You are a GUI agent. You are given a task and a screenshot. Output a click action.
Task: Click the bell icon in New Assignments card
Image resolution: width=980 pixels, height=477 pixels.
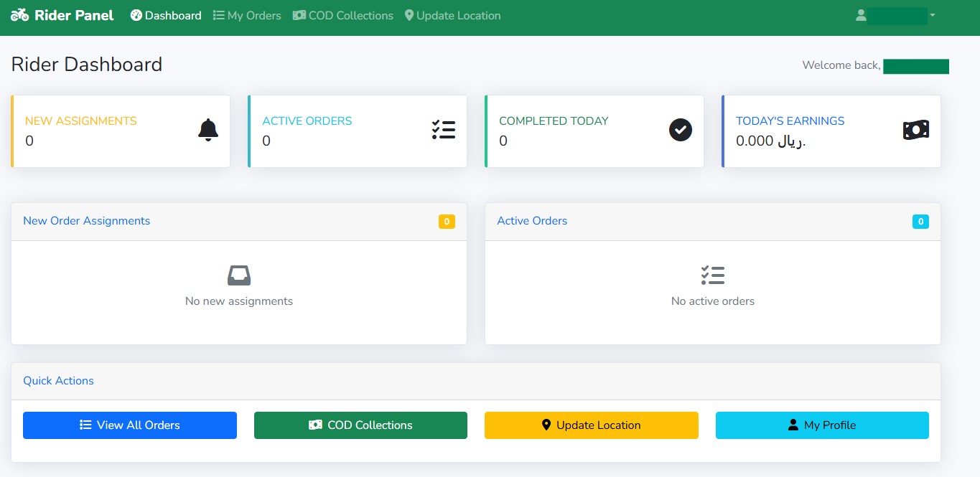point(208,130)
